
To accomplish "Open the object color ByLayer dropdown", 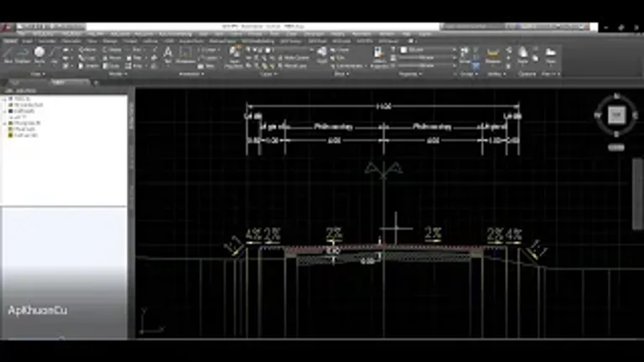I will 428,49.
